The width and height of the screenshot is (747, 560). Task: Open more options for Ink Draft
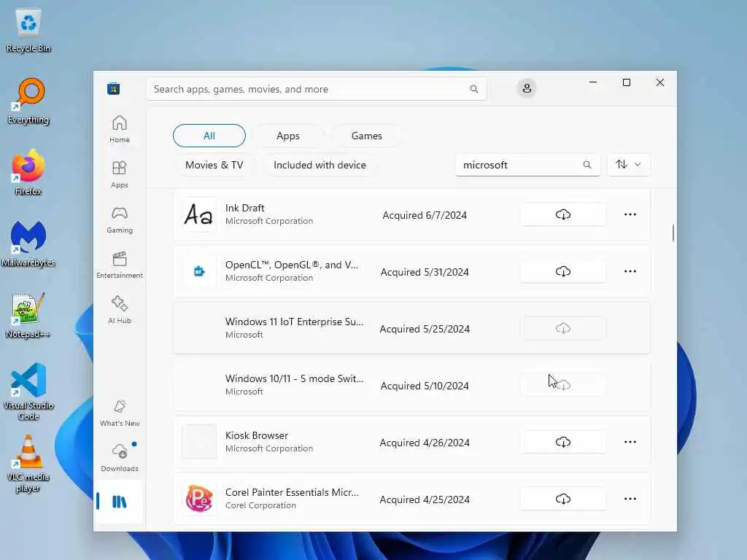click(x=630, y=215)
